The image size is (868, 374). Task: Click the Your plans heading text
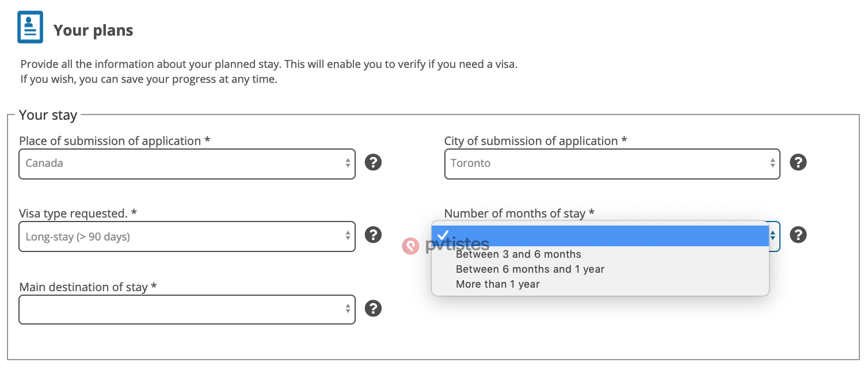point(93,30)
